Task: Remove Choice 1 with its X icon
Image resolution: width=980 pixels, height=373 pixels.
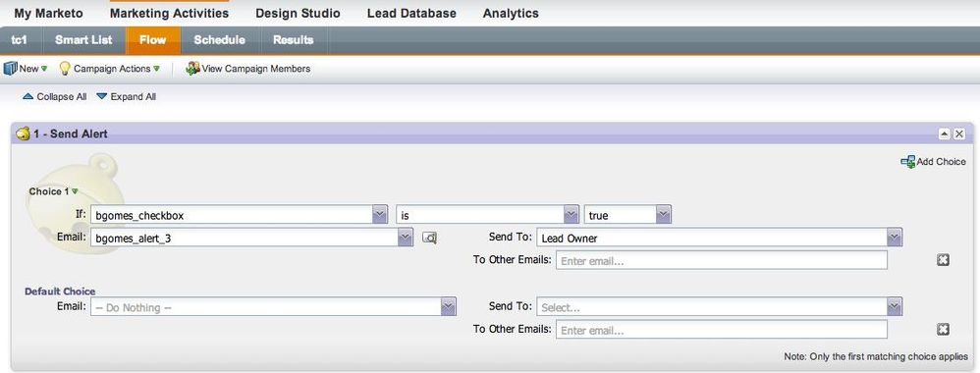Action: tap(943, 260)
